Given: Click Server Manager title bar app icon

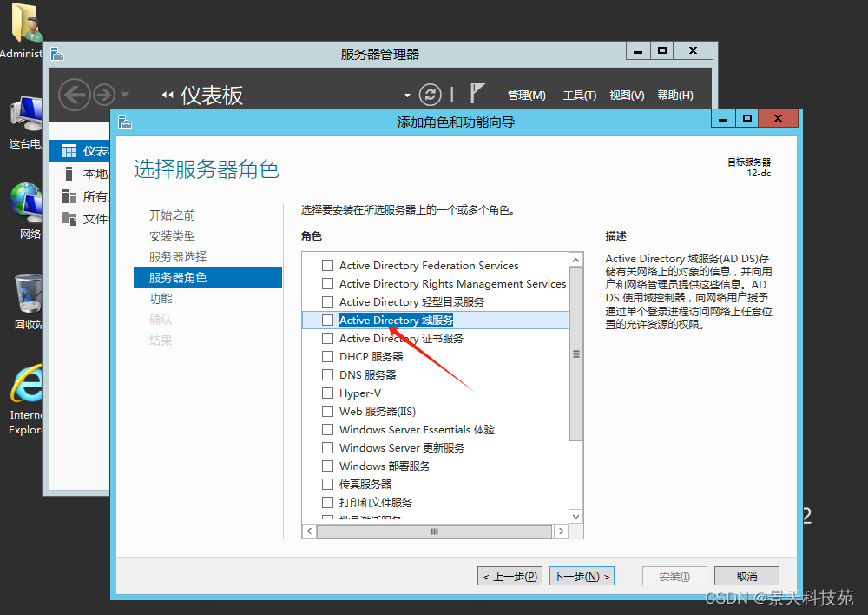Looking at the screenshot, I should pos(57,55).
